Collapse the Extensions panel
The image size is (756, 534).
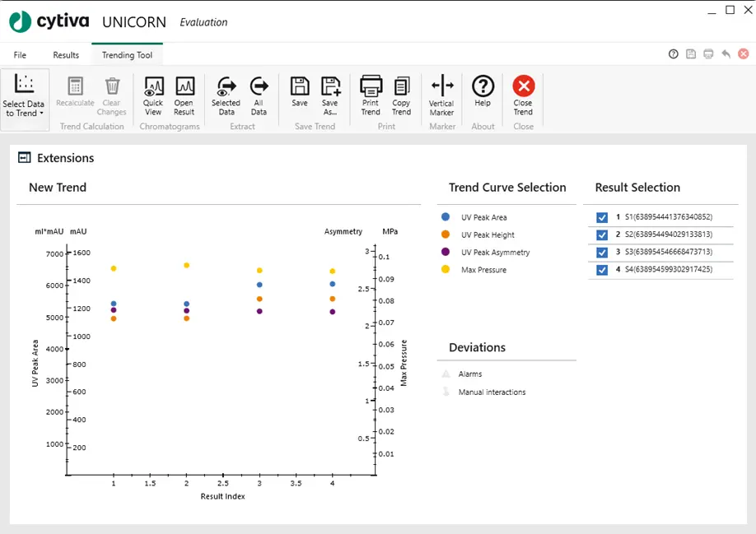tap(24, 158)
